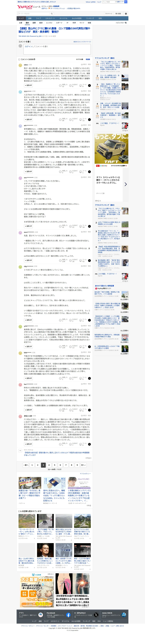This screenshot has width=145, height=644.
Task: Click 次へ in pagination
Action: [x=83, y=465]
